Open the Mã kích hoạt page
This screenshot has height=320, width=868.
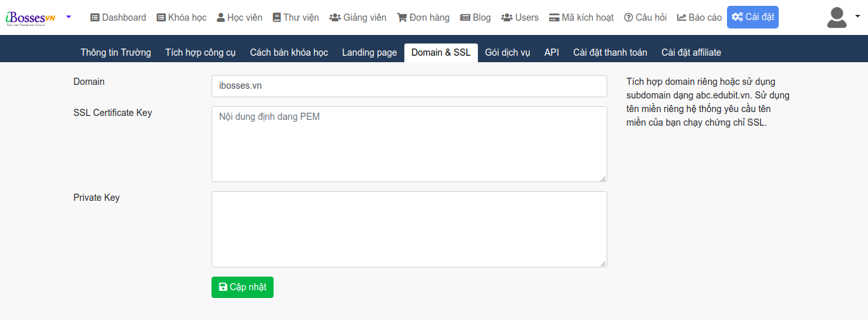[581, 17]
